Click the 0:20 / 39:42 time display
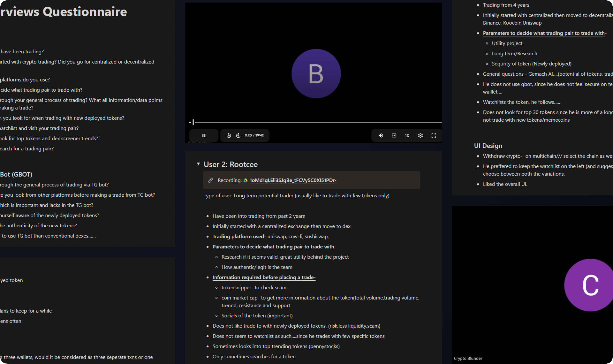The image size is (613, 364). pyautogui.click(x=254, y=135)
